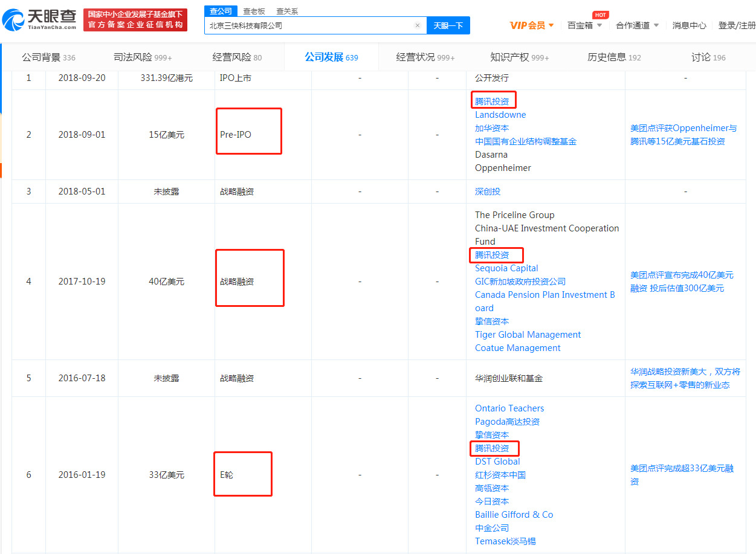Open Baillie Gifford & Co link
Image resolution: width=756 pixels, height=554 pixels.
514,515
